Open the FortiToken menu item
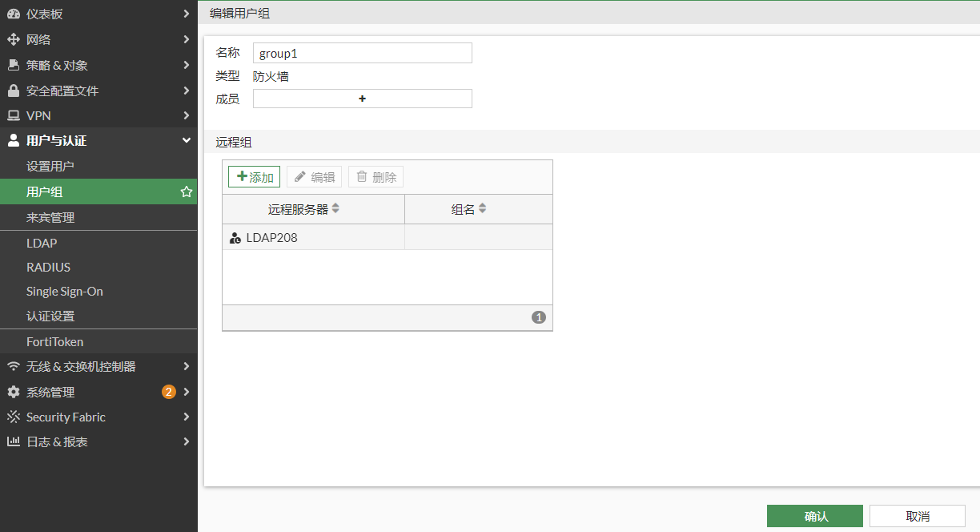The image size is (980, 532). tap(54, 341)
